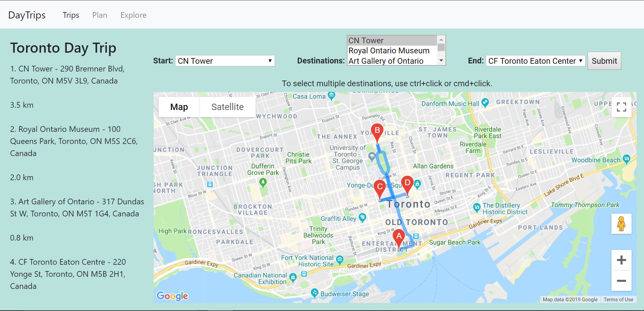Click the Canadian National Exhibition icon
The width and height of the screenshot is (644, 311).
(293, 277)
